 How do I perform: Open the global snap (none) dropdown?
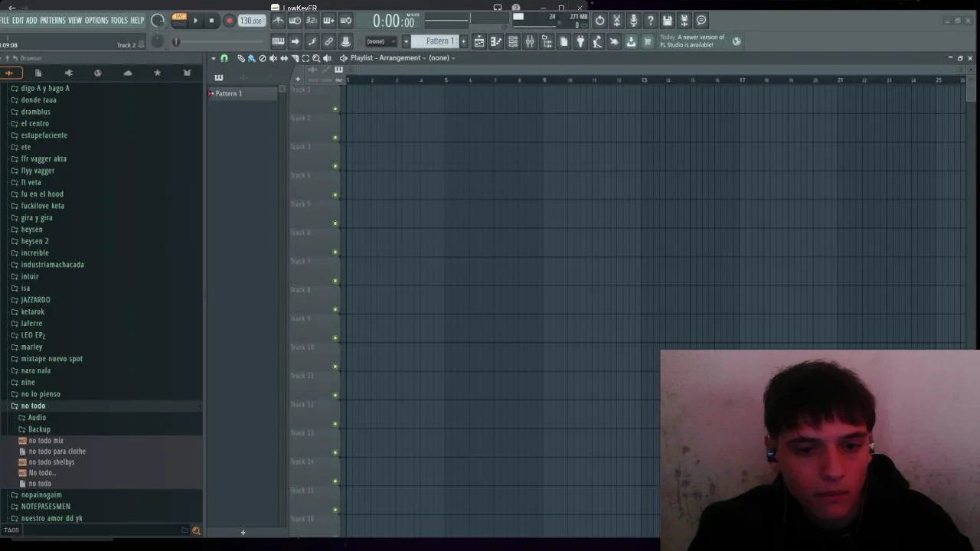381,41
